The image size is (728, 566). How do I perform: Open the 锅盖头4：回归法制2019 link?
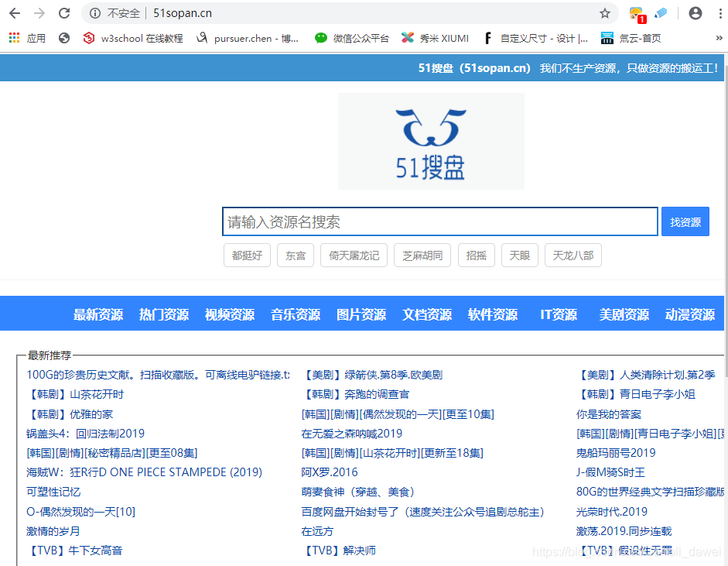(85, 434)
